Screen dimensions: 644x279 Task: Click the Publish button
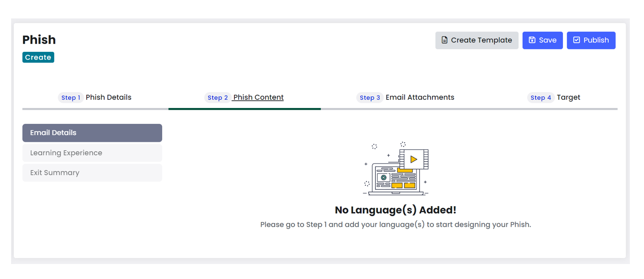591,40
